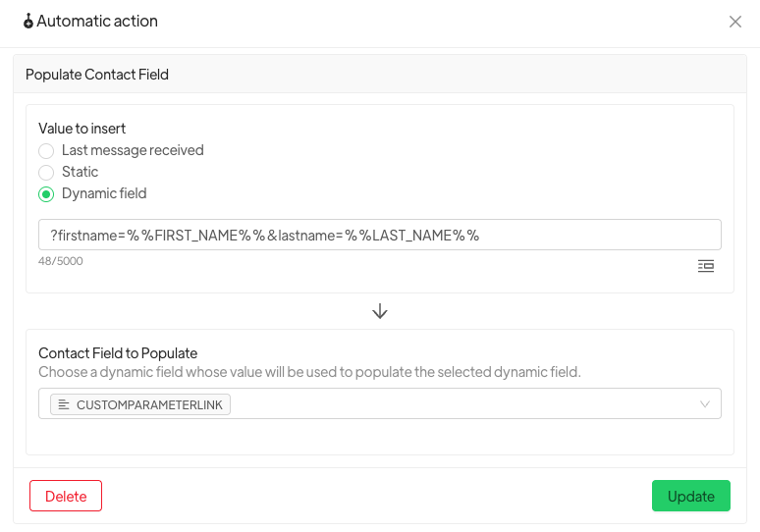Click the 48/5000 character counter
760x532 pixels.
[x=60, y=261]
